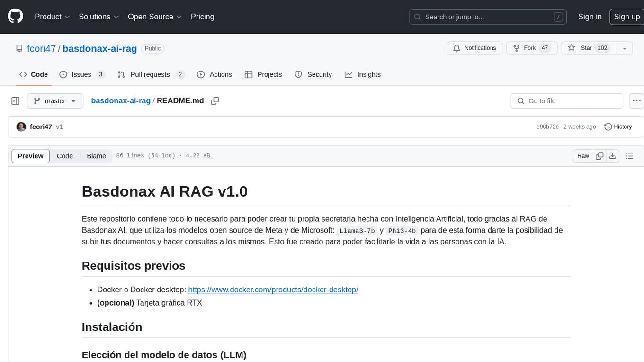Click the Elección del modelo de datos heading

[x=164, y=355]
